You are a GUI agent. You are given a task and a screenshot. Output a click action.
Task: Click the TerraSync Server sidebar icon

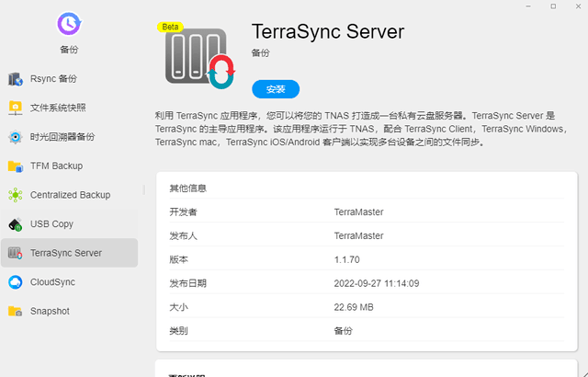coord(16,253)
